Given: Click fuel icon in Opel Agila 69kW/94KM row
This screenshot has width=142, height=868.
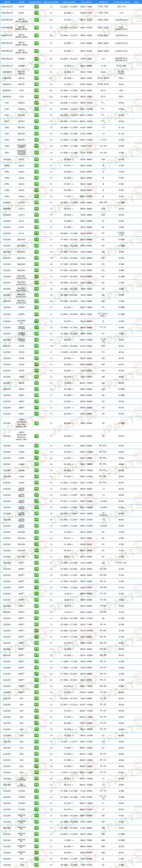Looking at the screenshot, I should 36,196.
